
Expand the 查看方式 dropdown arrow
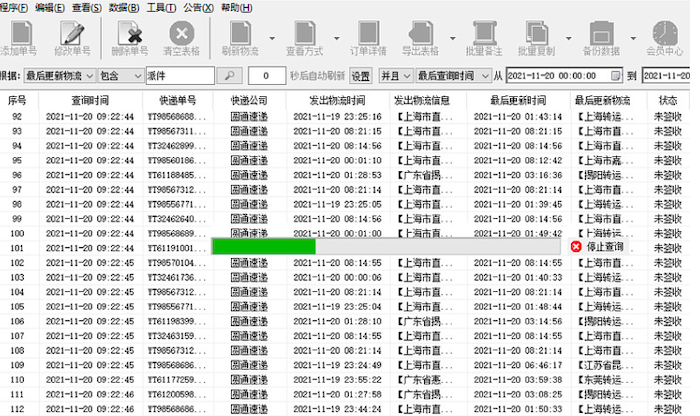tap(337, 38)
